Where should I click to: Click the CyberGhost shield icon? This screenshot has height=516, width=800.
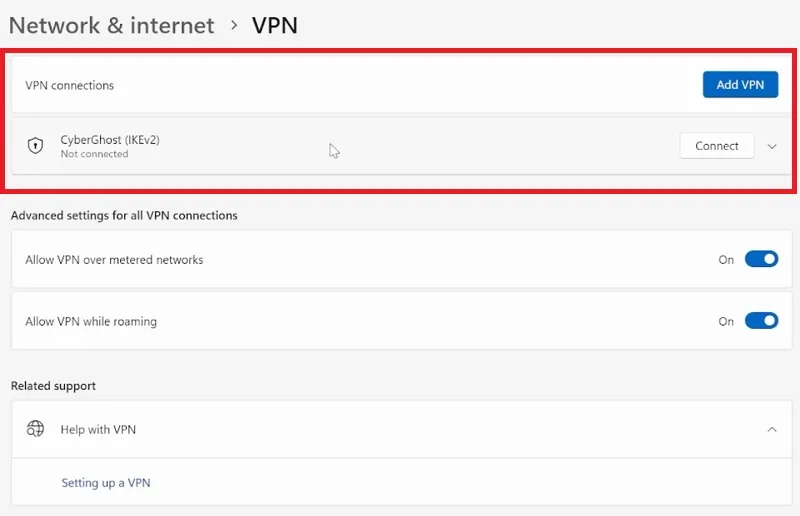(x=35, y=145)
